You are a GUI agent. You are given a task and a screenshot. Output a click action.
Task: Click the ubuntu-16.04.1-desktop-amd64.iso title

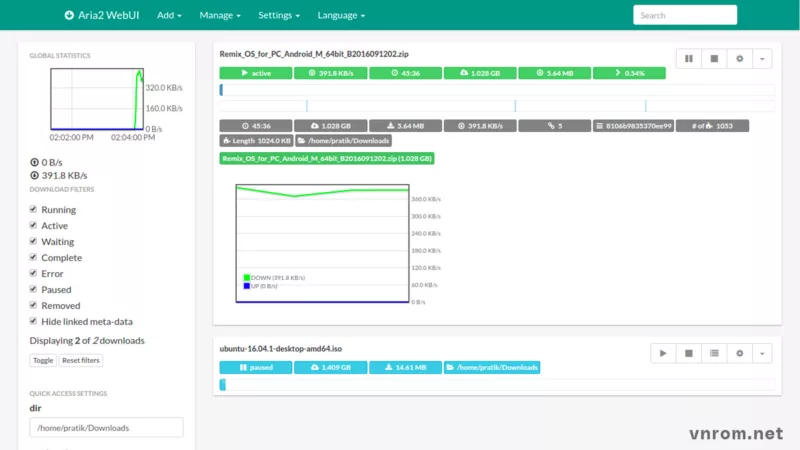coord(281,348)
